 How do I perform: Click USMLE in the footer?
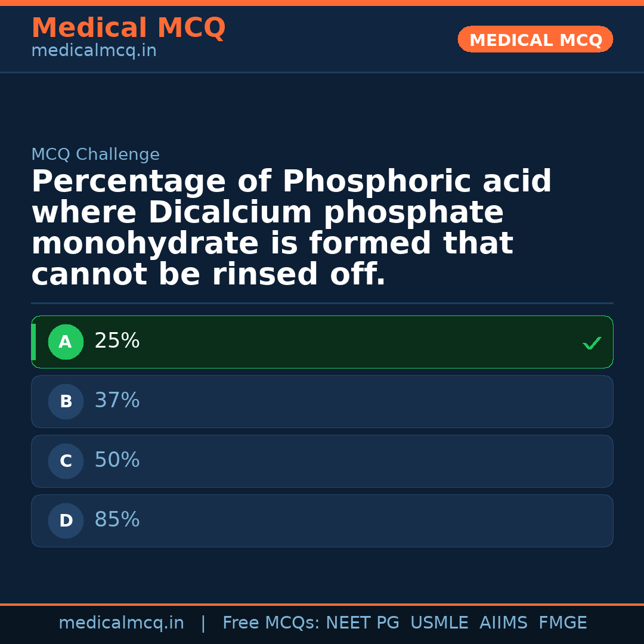[x=439, y=623]
